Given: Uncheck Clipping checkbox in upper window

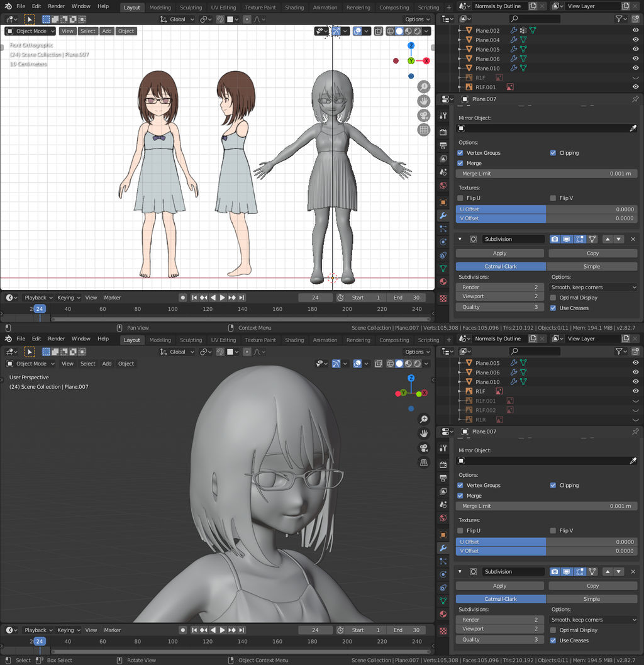Looking at the screenshot, I should point(553,153).
